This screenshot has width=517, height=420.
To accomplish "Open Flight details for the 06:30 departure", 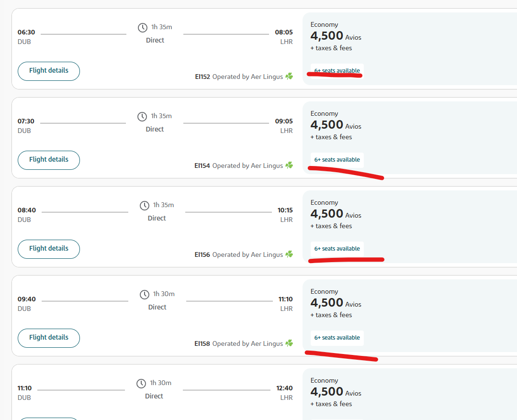I will (x=49, y=71).
